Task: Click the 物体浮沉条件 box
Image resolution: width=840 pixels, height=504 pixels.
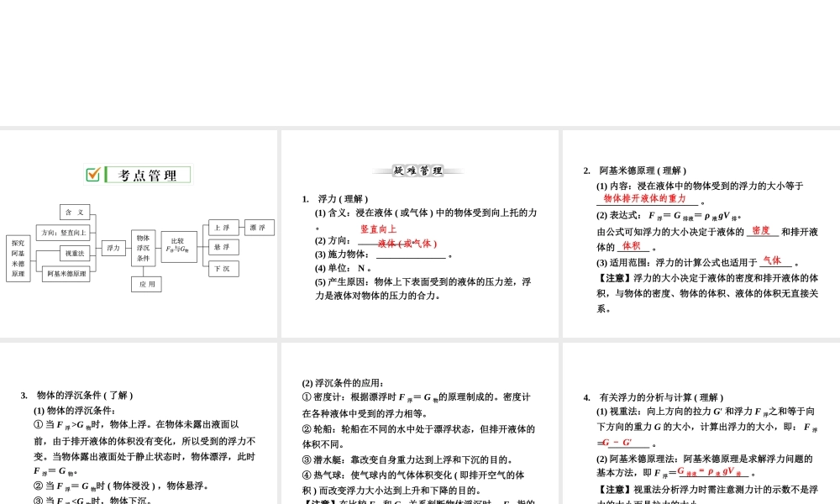Action: point(143,248)
